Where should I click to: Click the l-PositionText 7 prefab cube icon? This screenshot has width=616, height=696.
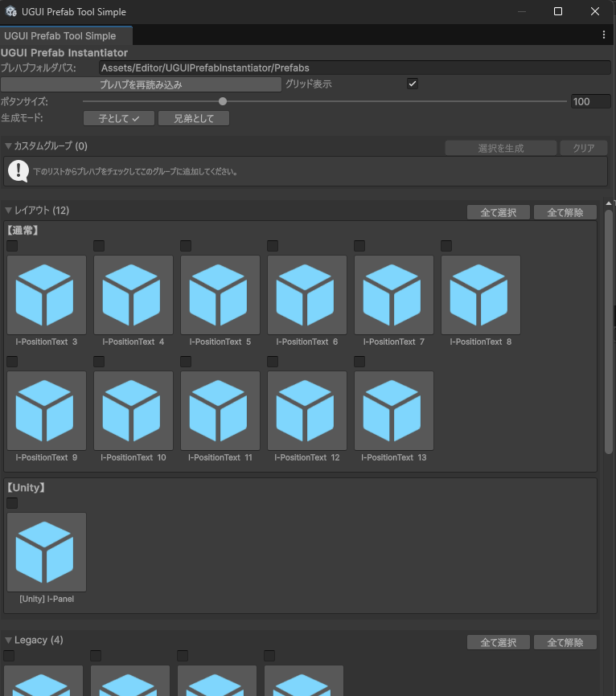click(394, 295)
